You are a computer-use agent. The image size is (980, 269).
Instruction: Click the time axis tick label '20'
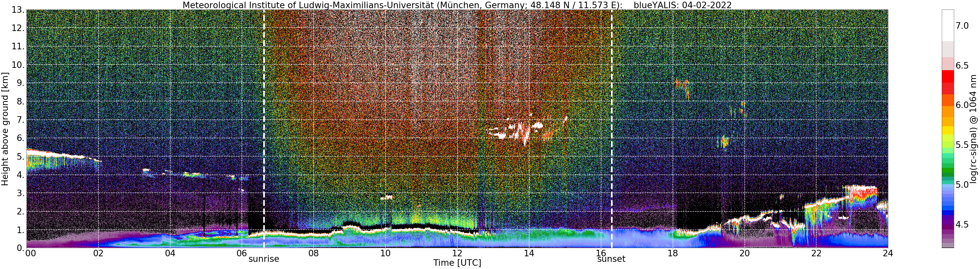745,253
